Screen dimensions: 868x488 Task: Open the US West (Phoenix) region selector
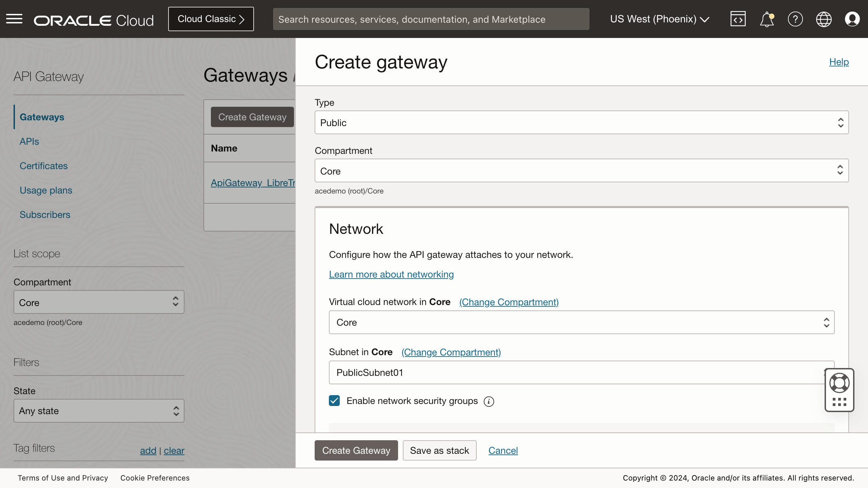pos(659,19)
